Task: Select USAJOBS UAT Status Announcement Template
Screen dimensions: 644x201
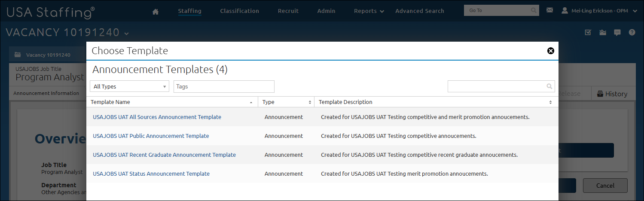Action: pyautogui.click(x=151, y=174)
